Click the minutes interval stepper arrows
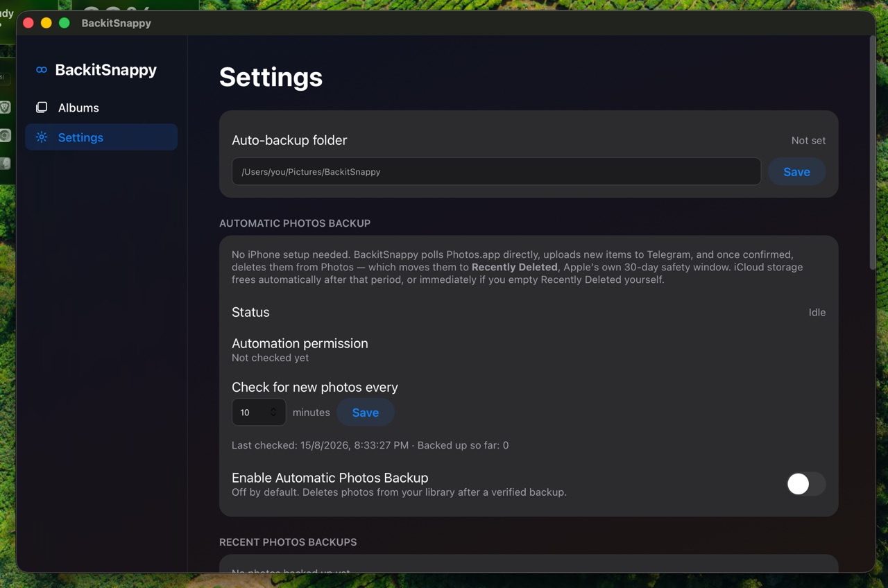 [273, 413]
